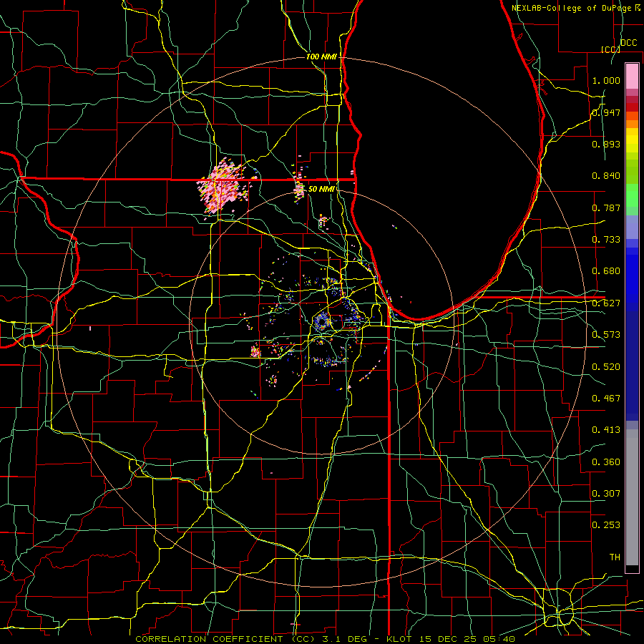Click the 0.520 legend value
This screenshot has width=644, height=644.
pos(606,367)
